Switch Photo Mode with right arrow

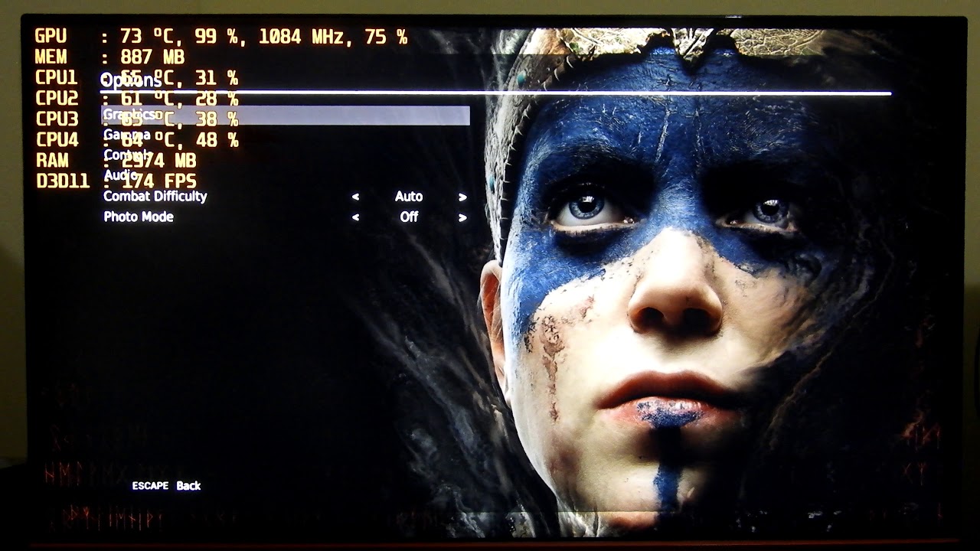point(462,218)
